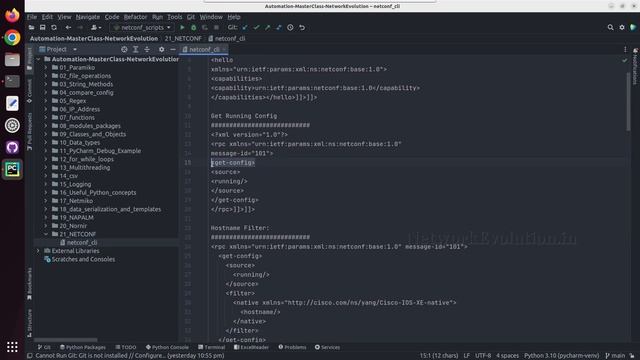Open Terminal app in the dock
The image size is (640, 360).
12,81
